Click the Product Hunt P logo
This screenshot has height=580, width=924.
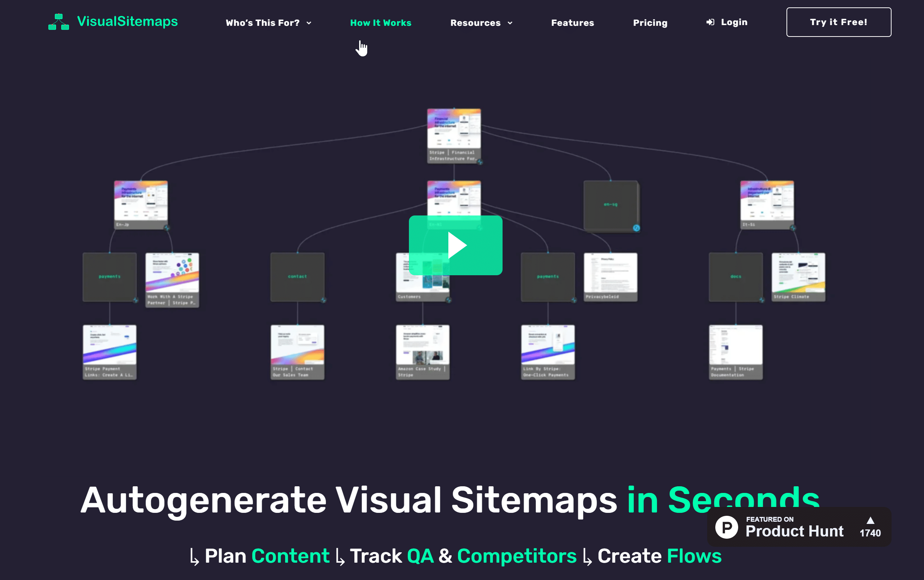[727, 527]
